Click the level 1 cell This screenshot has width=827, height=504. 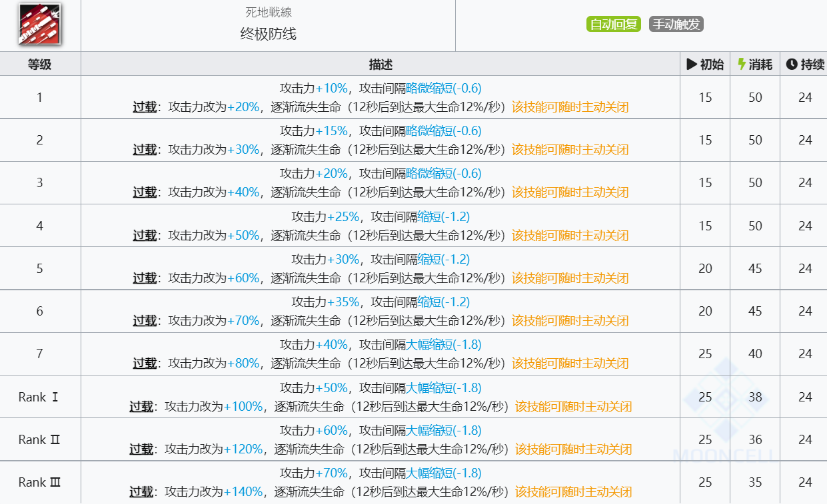click(40, 97)
